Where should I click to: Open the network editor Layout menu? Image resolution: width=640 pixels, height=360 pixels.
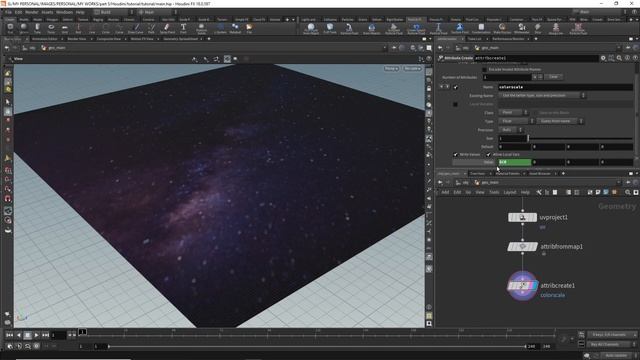[x=509, y=192]
